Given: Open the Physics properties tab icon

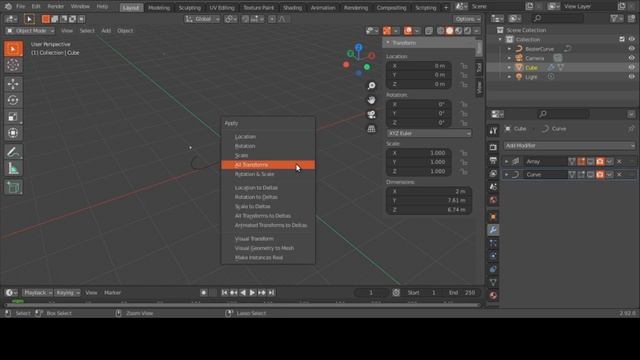Looking at the screenshot, I should 493,256.
